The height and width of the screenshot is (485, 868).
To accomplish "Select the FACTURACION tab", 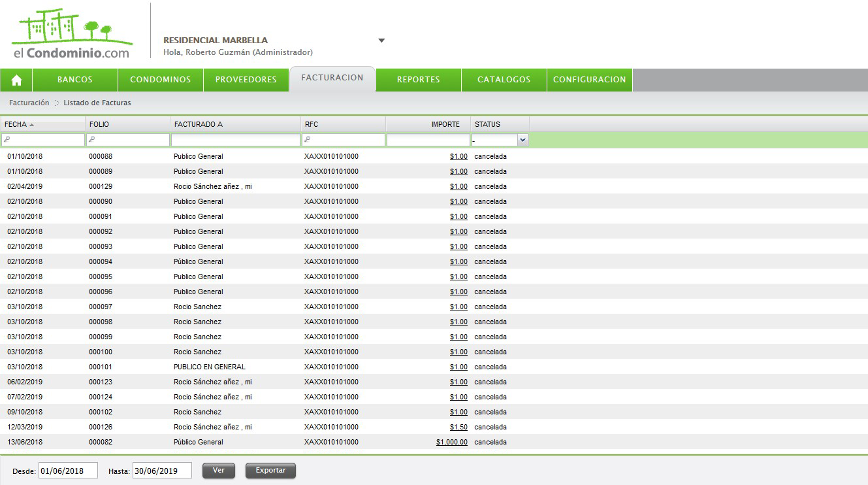I will [332, 78].
